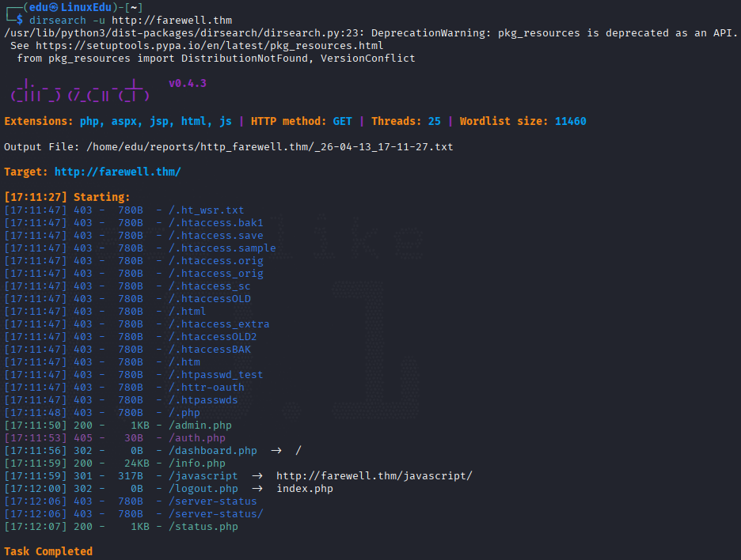
Task: Click the index.php redirect target
Action: pyautogui.click(x=305, y=489)
